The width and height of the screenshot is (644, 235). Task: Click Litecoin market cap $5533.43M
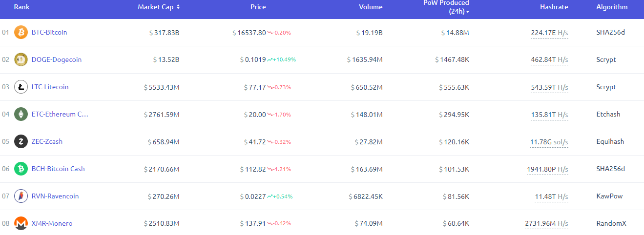tap(162, 87)
